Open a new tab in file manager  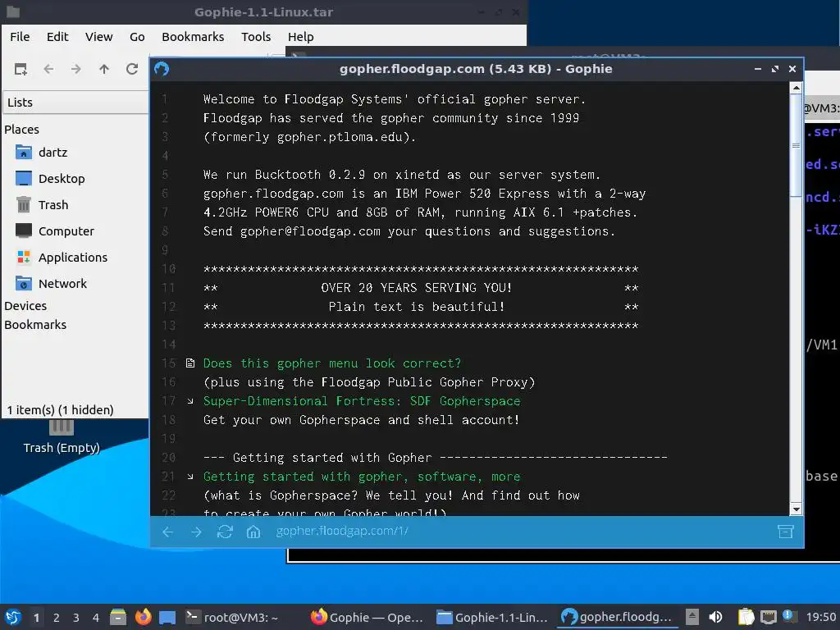(x=21, y=69)
